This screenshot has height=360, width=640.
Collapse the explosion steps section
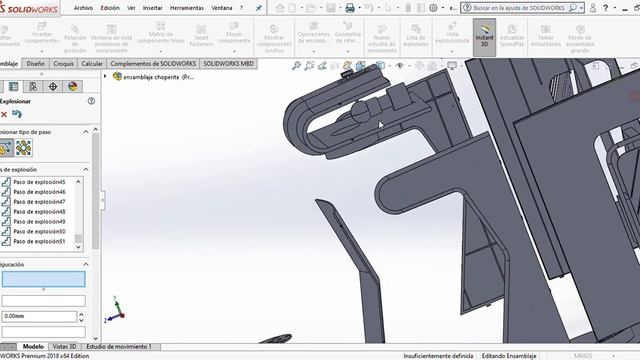click(x=86, y=169)
